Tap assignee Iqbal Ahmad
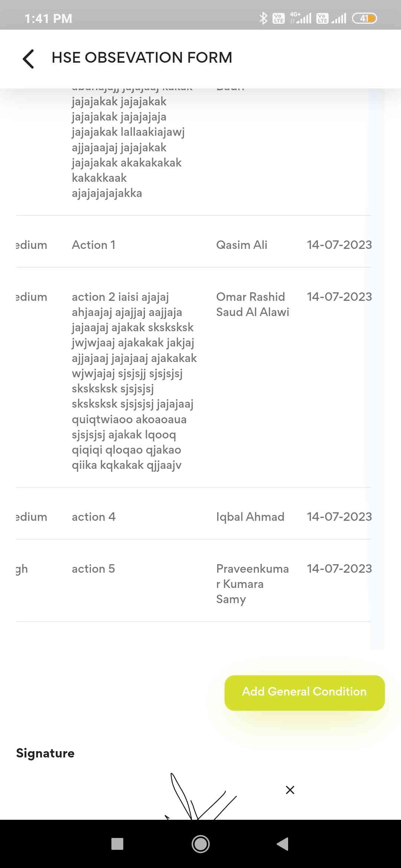The width and height of the screenshot is (401, 868). point(250,517)
